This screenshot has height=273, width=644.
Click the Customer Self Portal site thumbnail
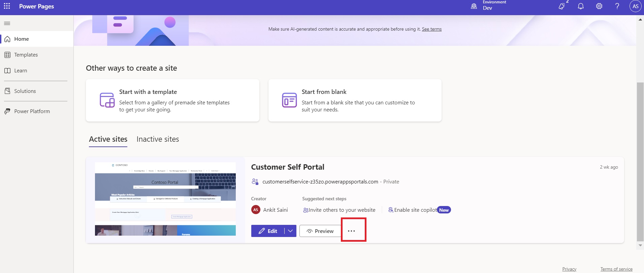(165, 199)
